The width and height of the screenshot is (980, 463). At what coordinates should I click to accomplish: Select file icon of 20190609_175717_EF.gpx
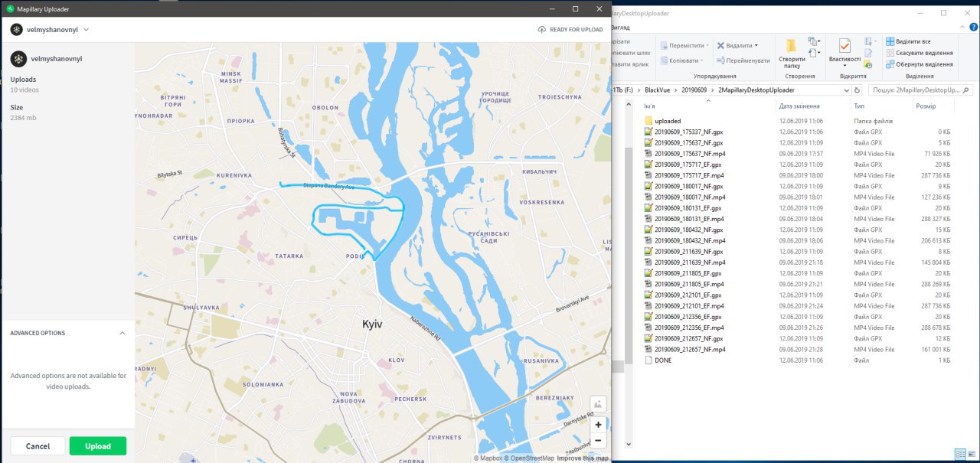point(648,165)
